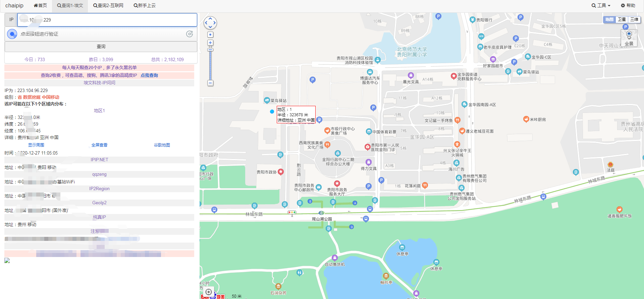Click the 速客服肥牛饭 restaurant marker
Screen dimensions: 644x299
click(x=620, y=209)
